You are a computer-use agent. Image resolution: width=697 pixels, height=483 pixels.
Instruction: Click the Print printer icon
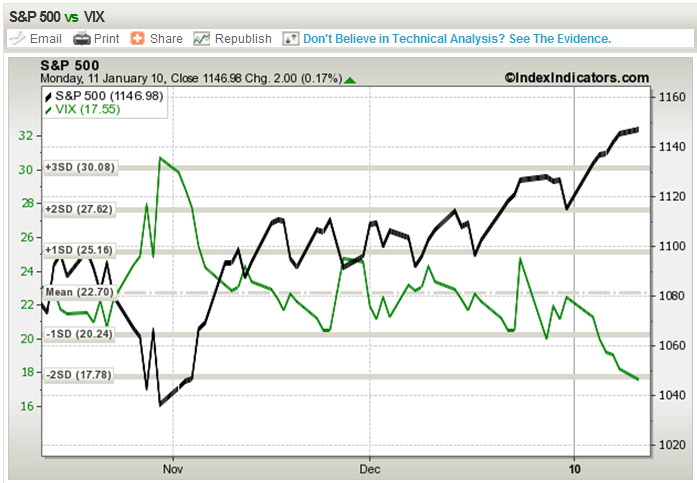[x=82, y=39]
